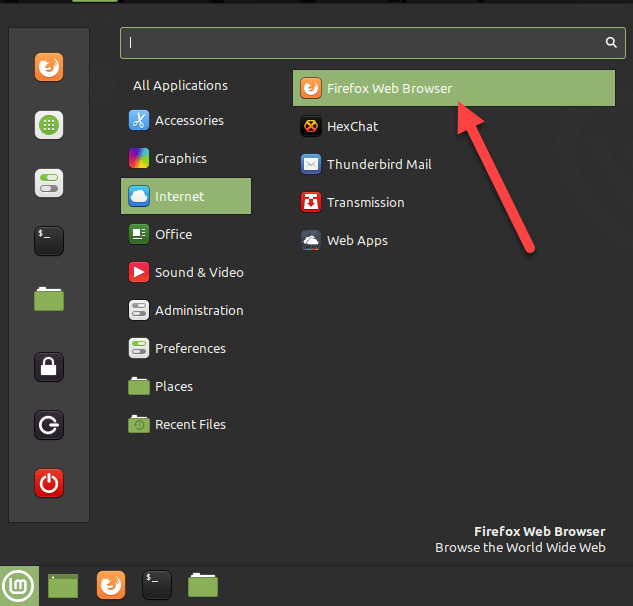Open the Administration category
Viewport: 633px width, 606px height.
tap(186, 310)
